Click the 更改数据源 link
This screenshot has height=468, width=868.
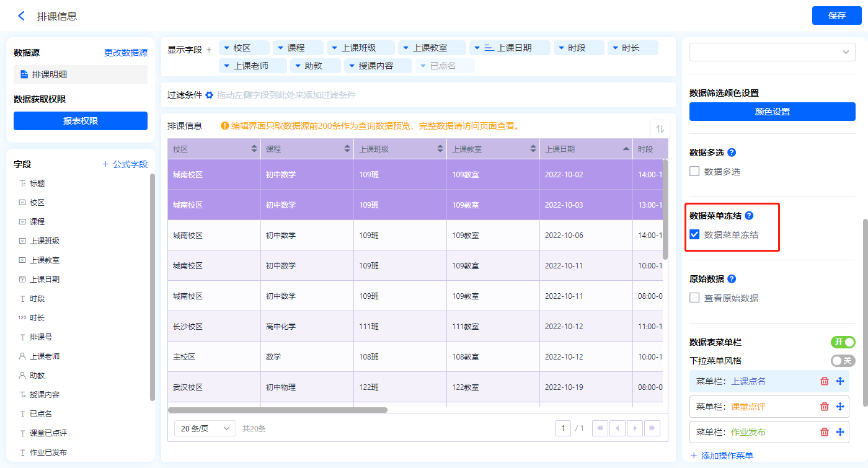click(x=126, y=53)
